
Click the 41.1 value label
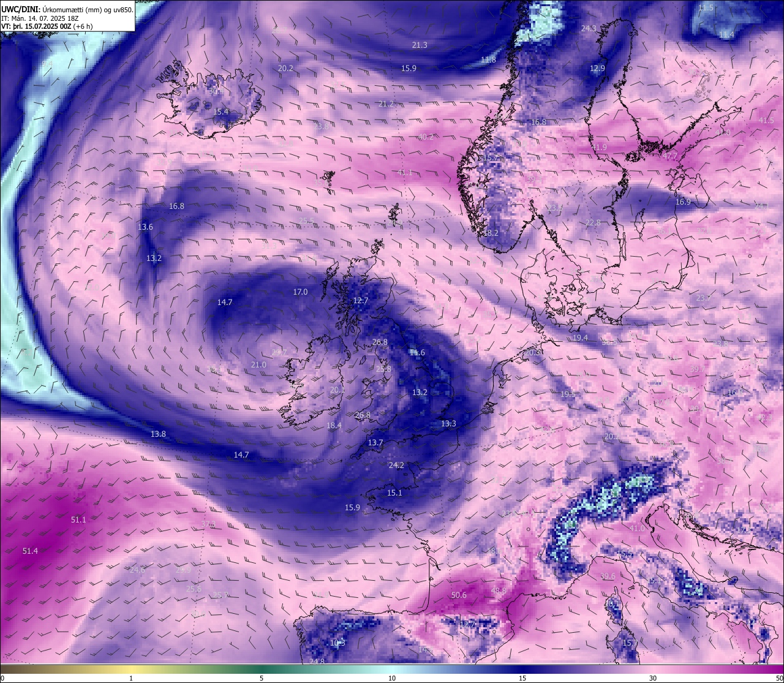coord(405,173)
